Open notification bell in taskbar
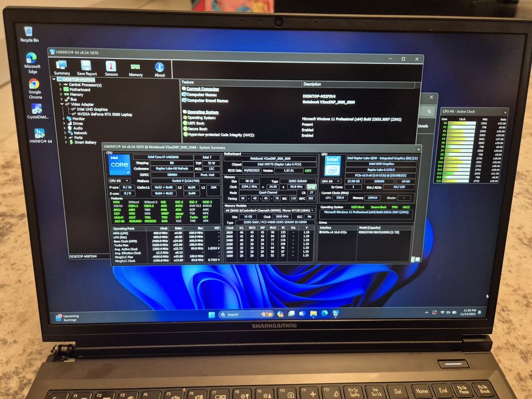 (480, 312)
